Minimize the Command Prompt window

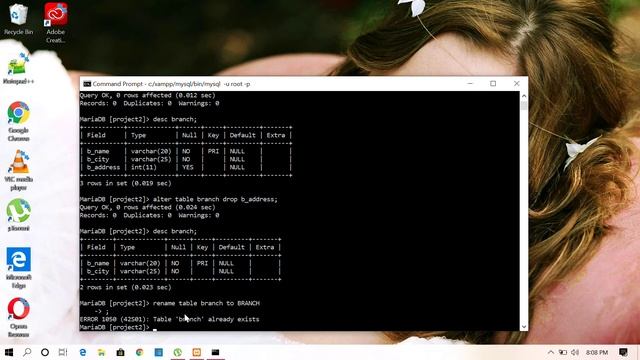click(x=470, y=84)
